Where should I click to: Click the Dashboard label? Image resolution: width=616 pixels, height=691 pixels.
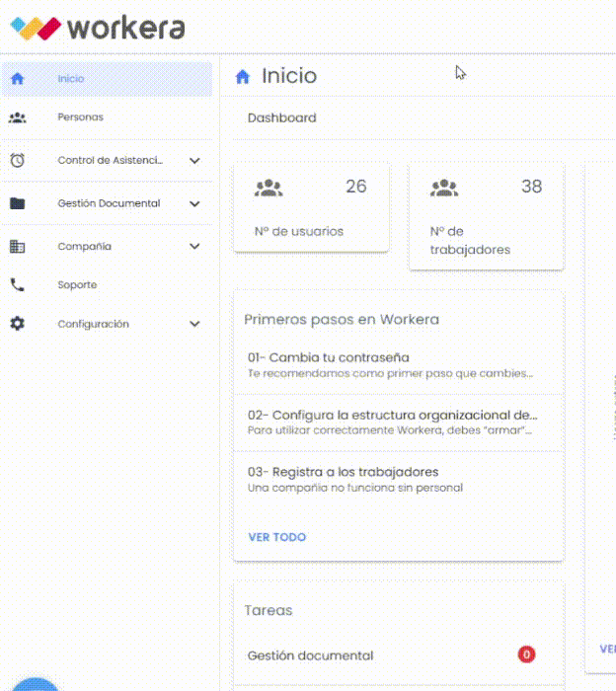(282, 117)
